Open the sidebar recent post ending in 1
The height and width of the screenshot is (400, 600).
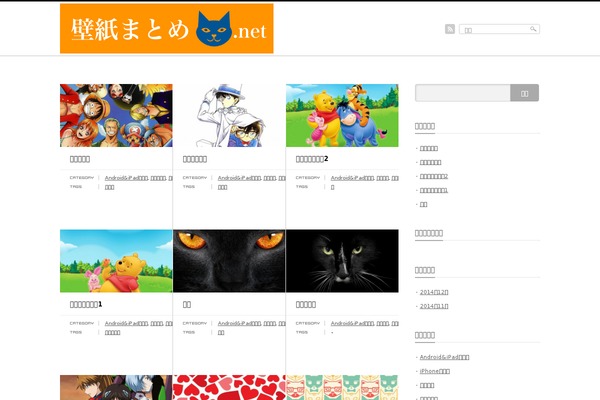(434, 190)
